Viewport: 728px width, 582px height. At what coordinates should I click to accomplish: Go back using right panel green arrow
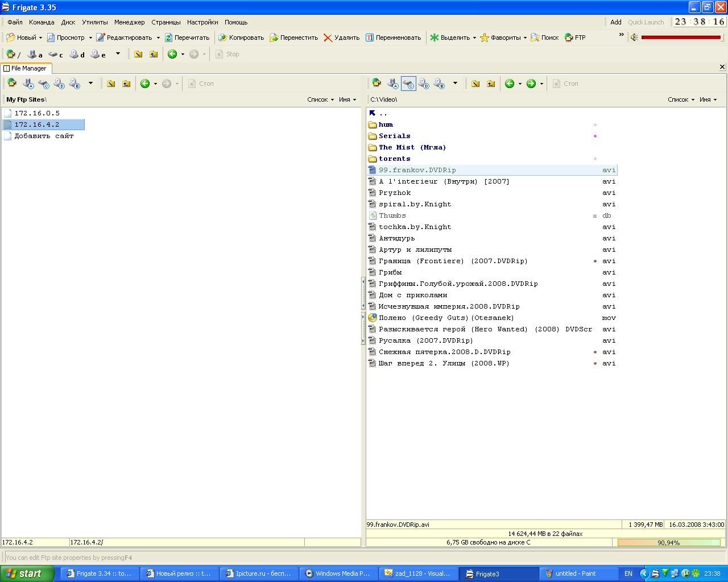[x=510, y=84]
